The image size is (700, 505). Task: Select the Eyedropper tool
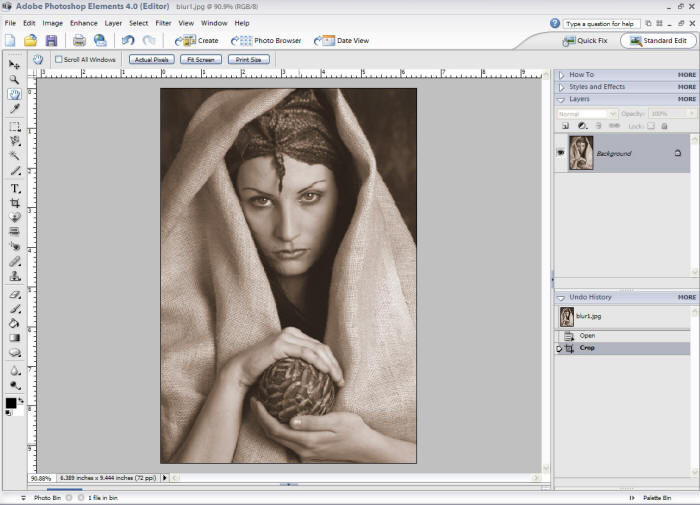point(15,108)
